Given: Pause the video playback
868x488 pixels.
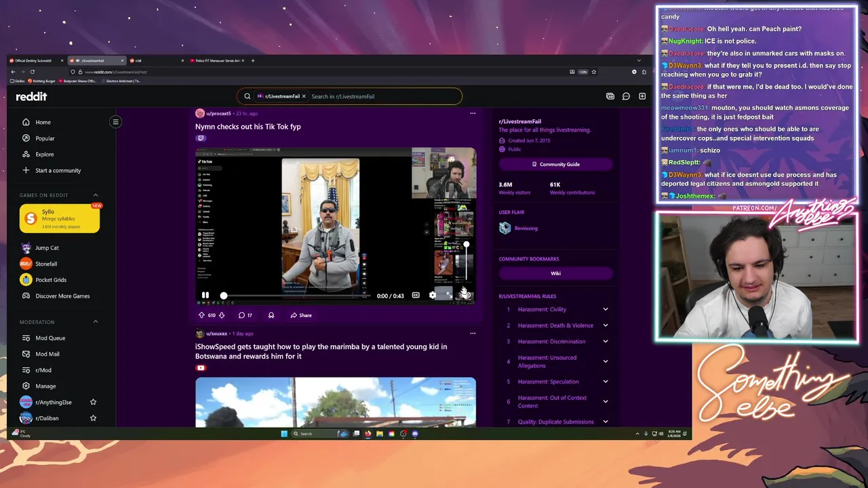Looking at the screenshot, I should pyautogui.click(x=205, y=296).
